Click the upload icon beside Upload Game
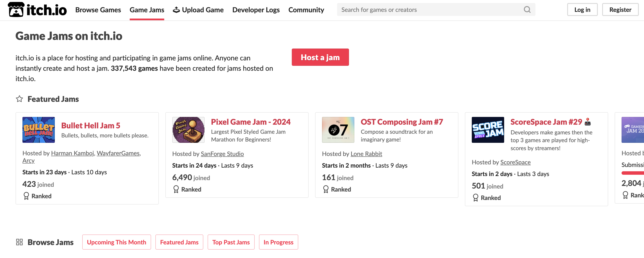644x258 pixels. [x=177, y=9]
